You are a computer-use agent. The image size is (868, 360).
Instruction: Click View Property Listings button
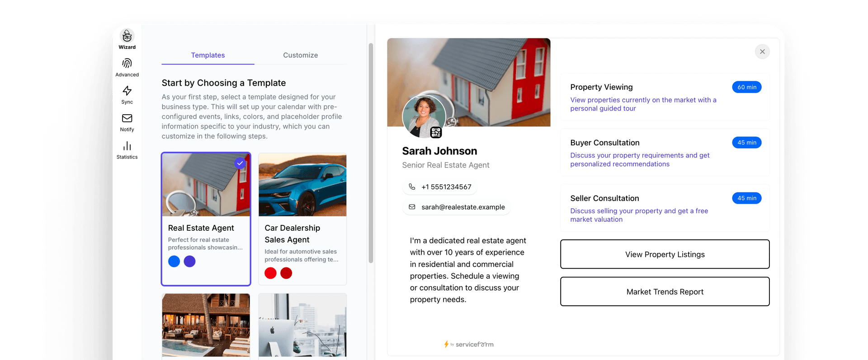pos(665,254)
